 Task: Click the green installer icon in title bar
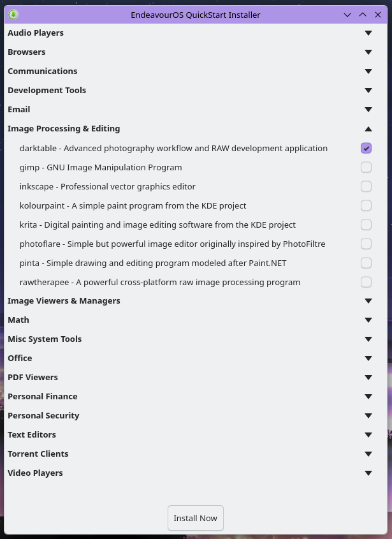coord(13,14)
